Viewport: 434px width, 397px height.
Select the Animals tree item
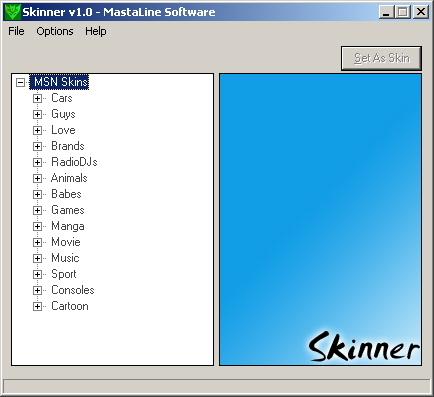coord(69,178)
